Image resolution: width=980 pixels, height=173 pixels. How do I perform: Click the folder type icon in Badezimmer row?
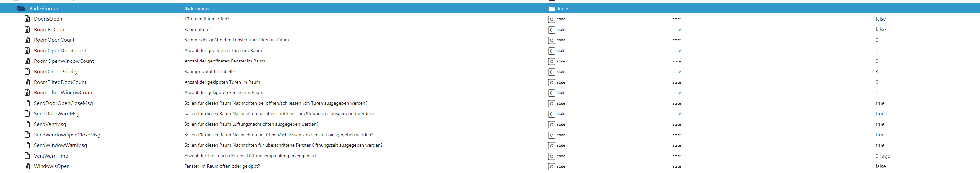(x=551, y=8)
